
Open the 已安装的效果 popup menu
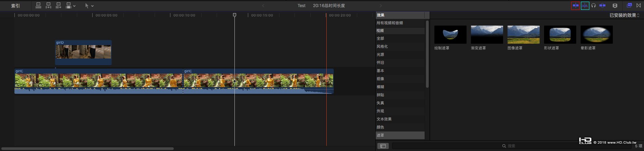point(624,15)
